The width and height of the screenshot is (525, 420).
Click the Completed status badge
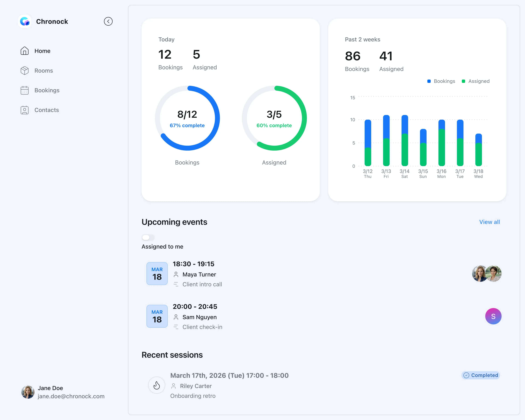click(x=481, y=375)
